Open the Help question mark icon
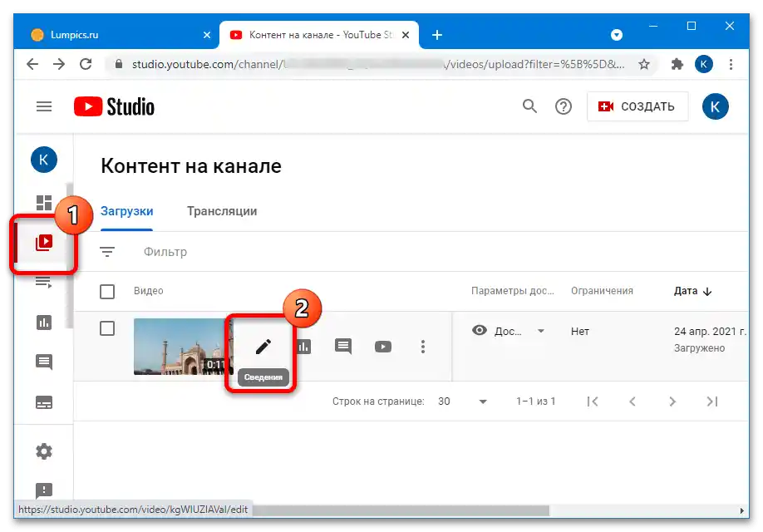 (x=563, y=106)
